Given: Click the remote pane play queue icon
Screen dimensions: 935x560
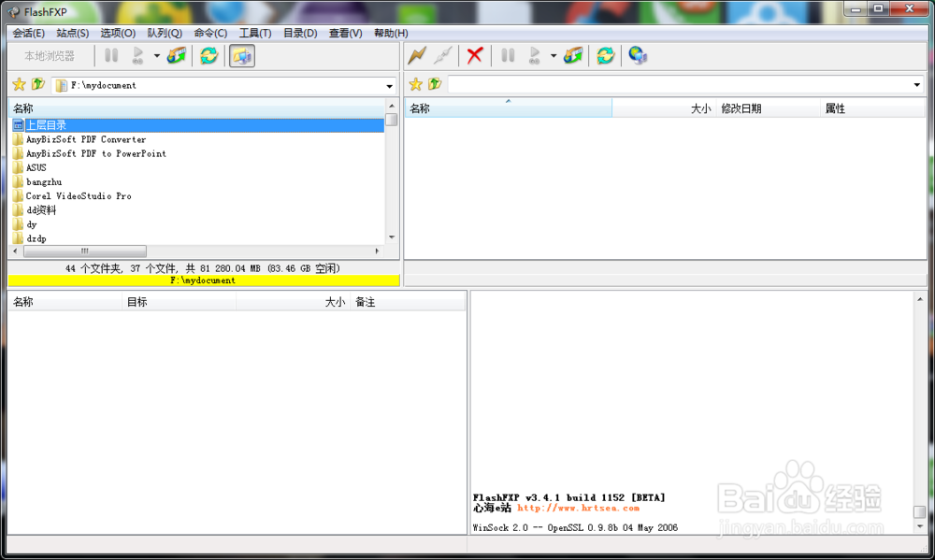Looking at the screenshot, I should pos(534,56).
